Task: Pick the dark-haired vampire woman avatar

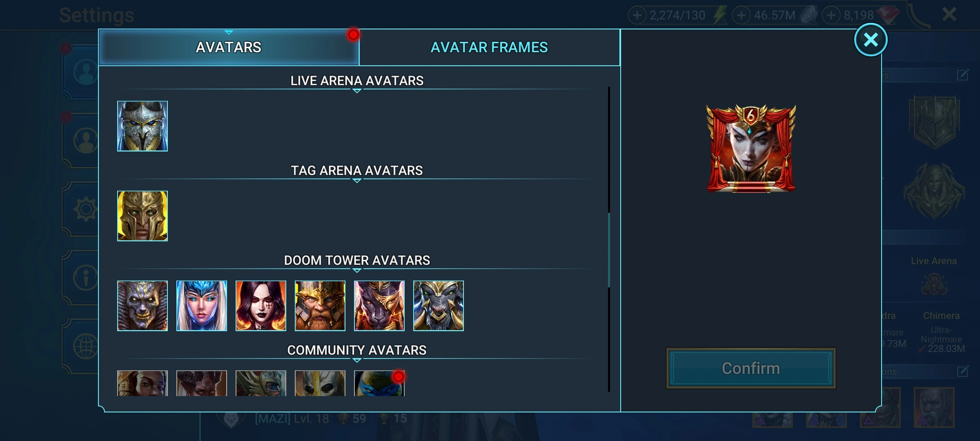Action: pyautogui.click(x=261, y=306)
